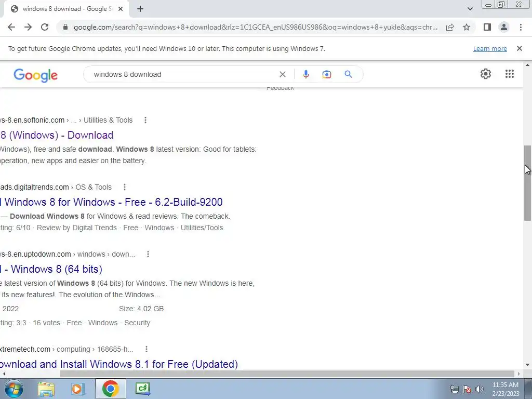This screenshot has width=532, height=399.
Task: Go forward with the browser forward arrow
Action: [28, 27]
